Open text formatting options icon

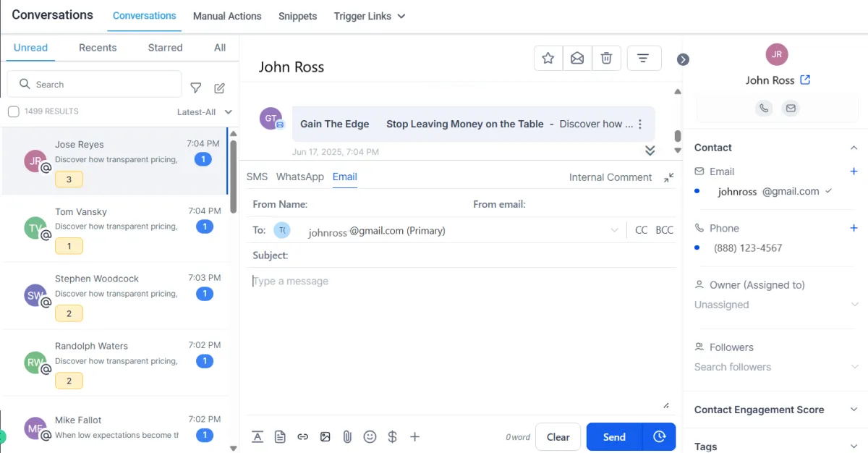258,436
